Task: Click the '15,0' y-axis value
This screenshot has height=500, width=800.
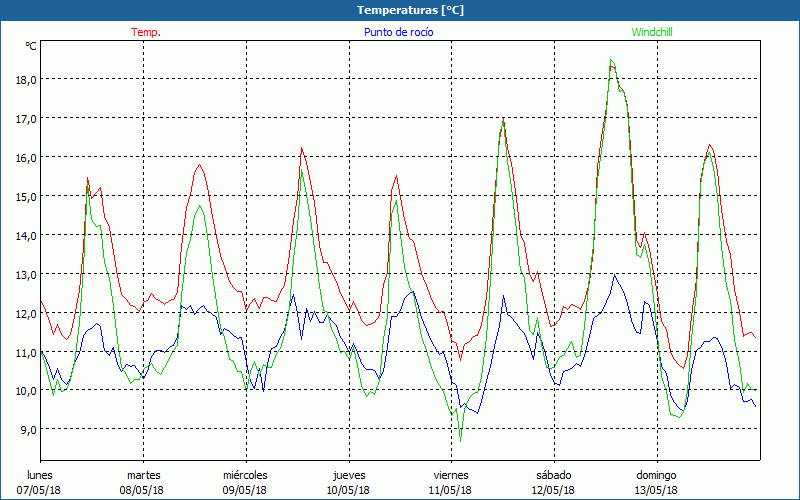Action: click(27, 196)
